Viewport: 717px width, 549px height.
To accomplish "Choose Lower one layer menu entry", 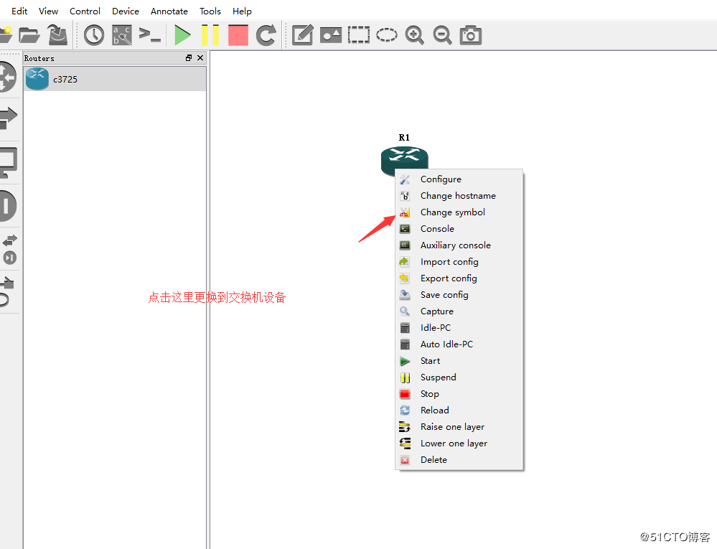I will pos(459,443).
